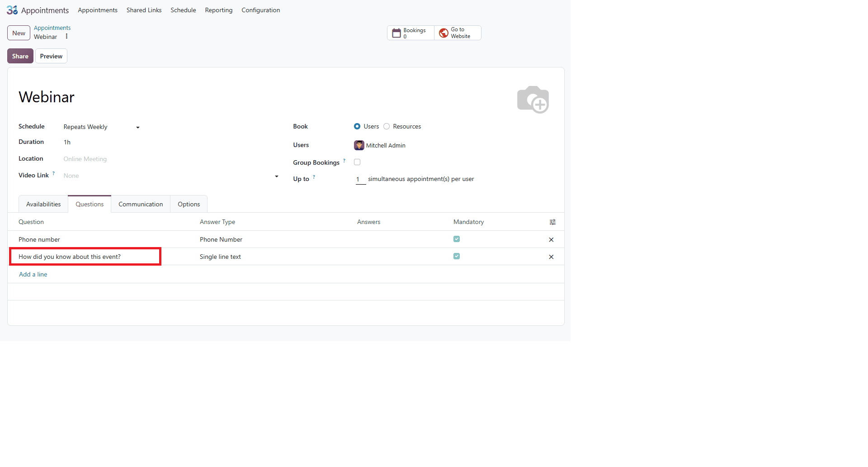The image size is (868, 467).
Task: Click Mitchell Admin's avatar
Action: click(359, 145)
